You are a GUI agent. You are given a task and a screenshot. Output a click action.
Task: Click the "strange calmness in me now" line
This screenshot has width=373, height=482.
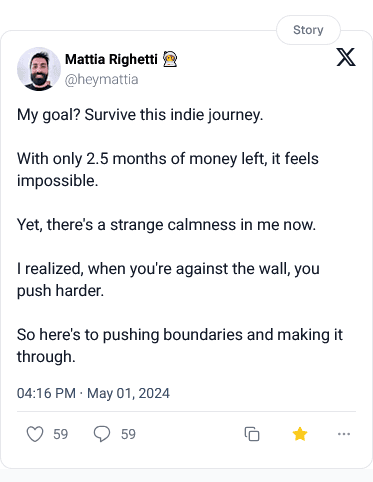(166, 224)
